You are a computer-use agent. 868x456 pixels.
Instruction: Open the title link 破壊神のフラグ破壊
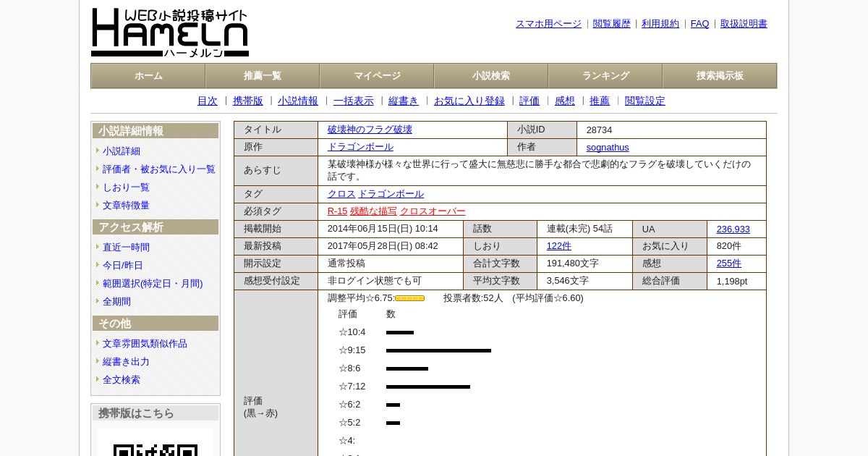click(x=370, y=130)
